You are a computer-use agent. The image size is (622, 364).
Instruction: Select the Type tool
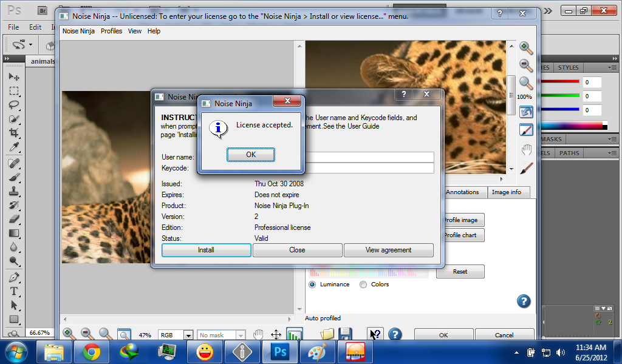(x=15, y=291)
